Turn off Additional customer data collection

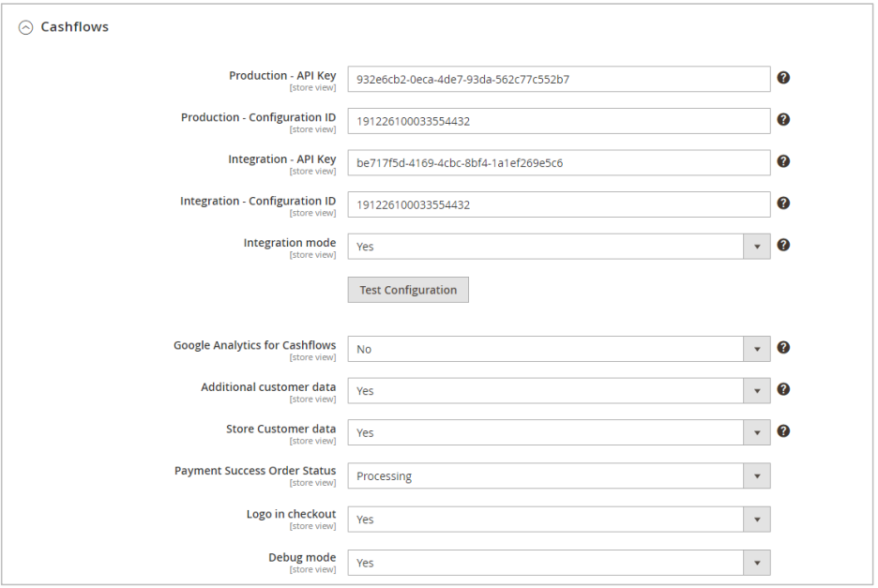point(756,390)
